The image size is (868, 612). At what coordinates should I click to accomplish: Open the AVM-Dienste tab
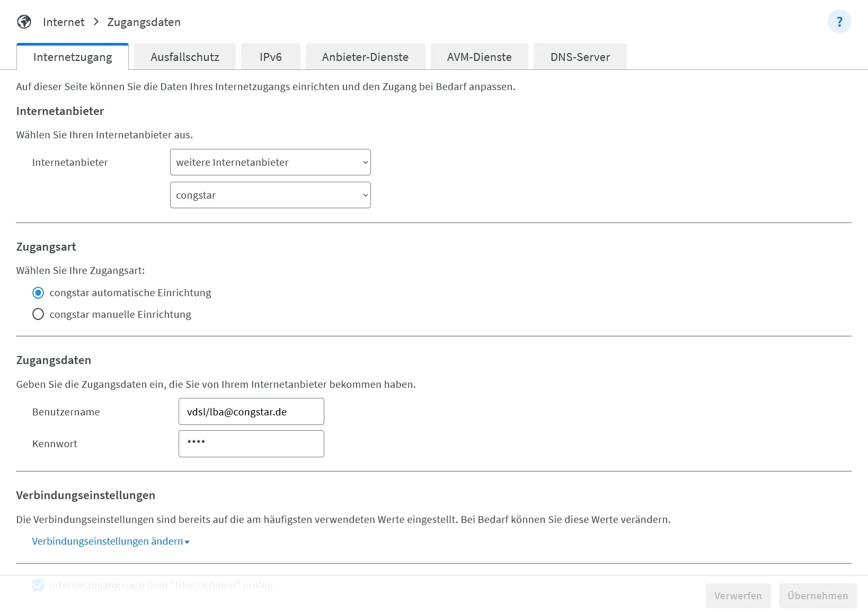(479, 57)
